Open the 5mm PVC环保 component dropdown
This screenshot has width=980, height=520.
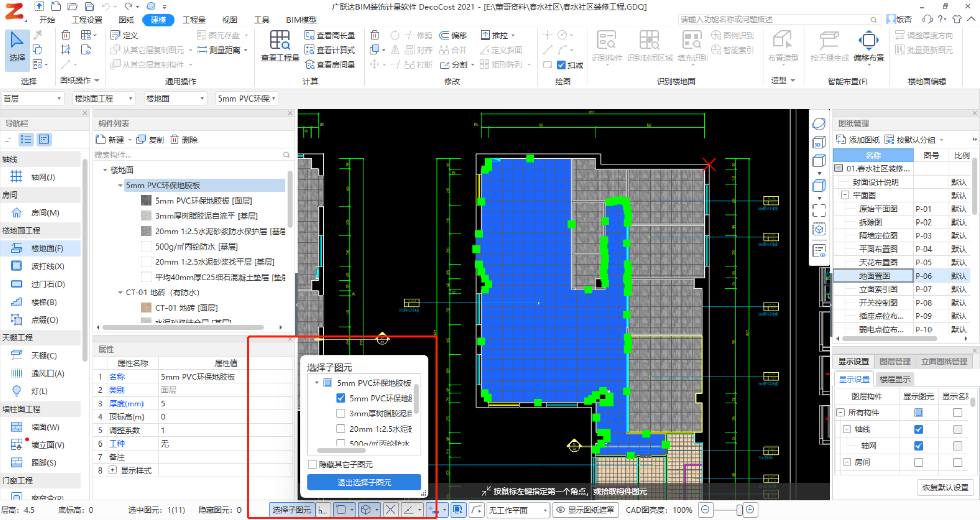point(247,98)
